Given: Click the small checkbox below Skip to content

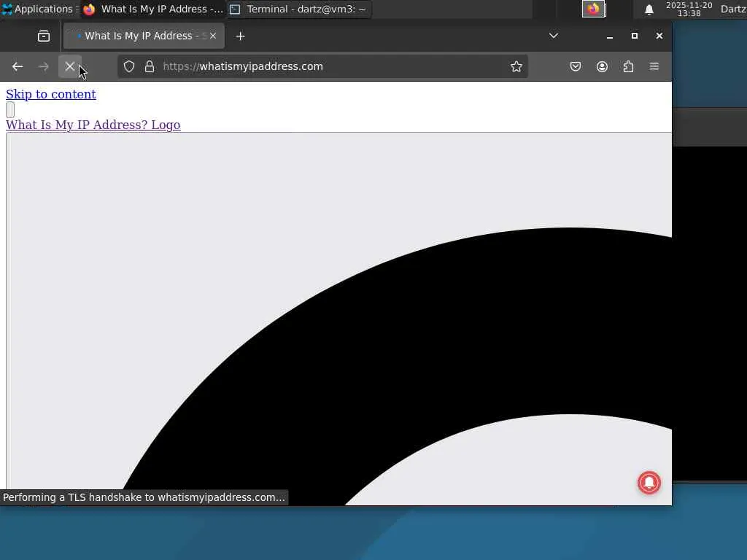Looking at the screenshot, I should 10,109.
